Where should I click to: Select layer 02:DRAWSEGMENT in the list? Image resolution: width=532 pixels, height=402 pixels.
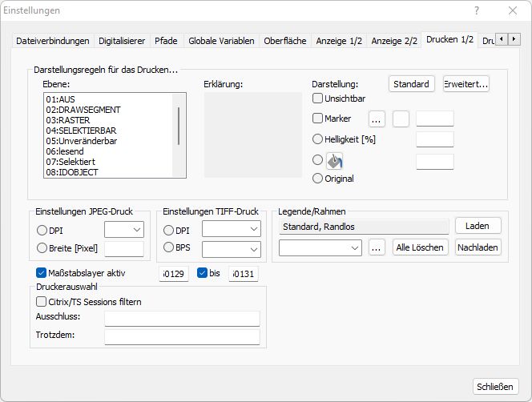[109, 110]
